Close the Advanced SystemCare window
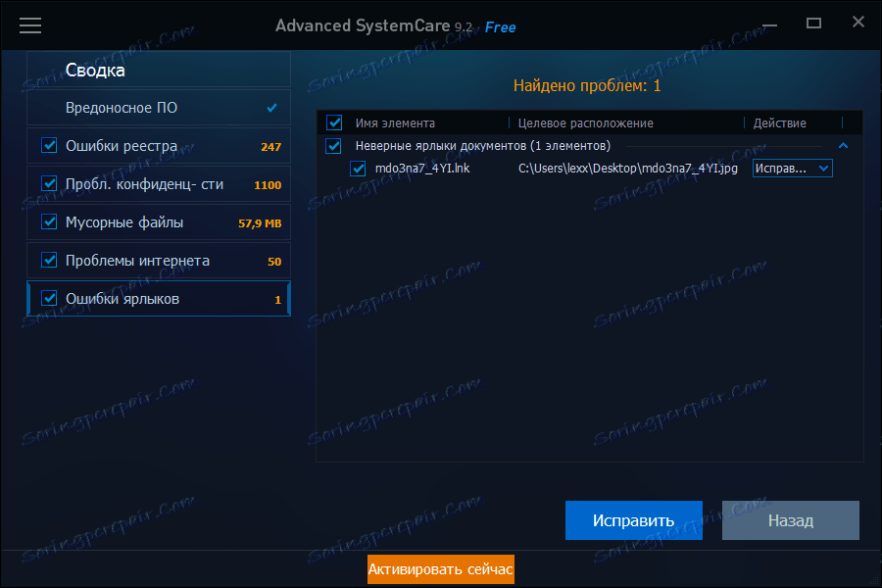 pos(857,22)
